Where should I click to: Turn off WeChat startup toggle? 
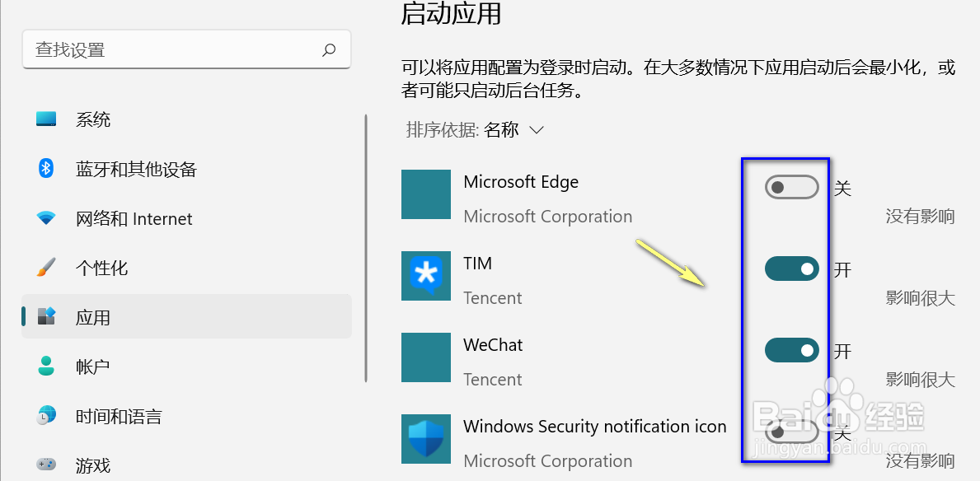coord(791,350)
